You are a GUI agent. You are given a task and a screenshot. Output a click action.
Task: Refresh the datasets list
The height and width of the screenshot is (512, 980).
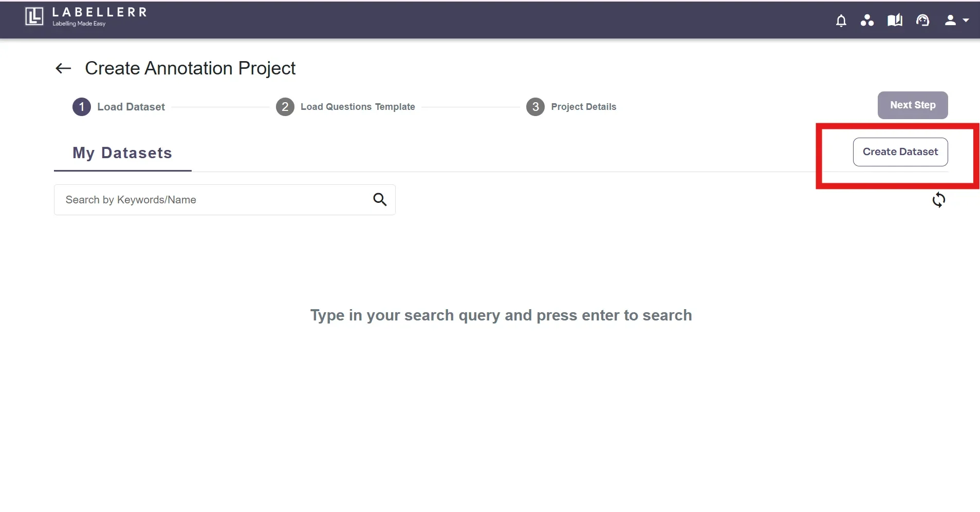coord(938,200)
